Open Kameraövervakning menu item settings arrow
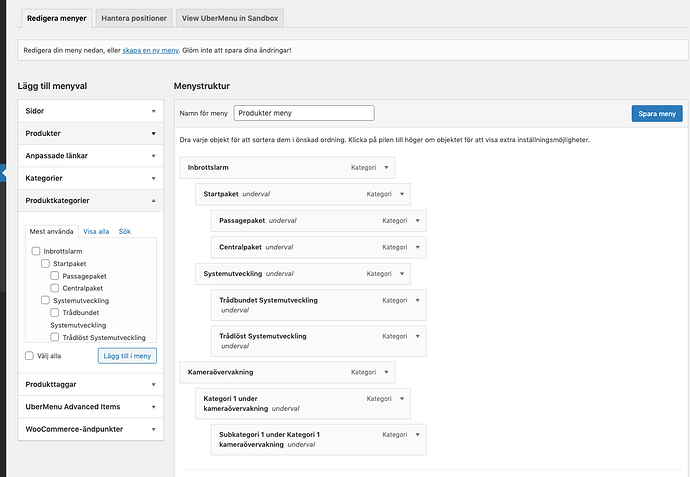 [x=386, y=372]
